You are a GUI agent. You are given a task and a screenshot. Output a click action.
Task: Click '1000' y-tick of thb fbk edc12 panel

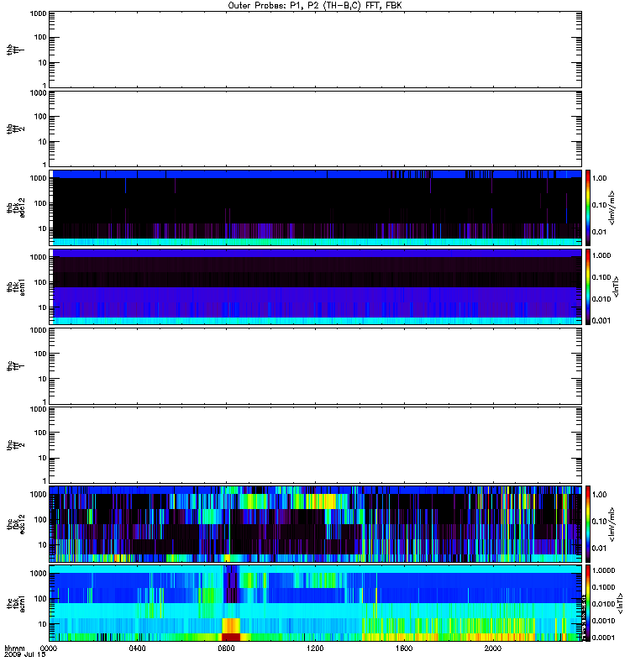(x=38, y=178)
